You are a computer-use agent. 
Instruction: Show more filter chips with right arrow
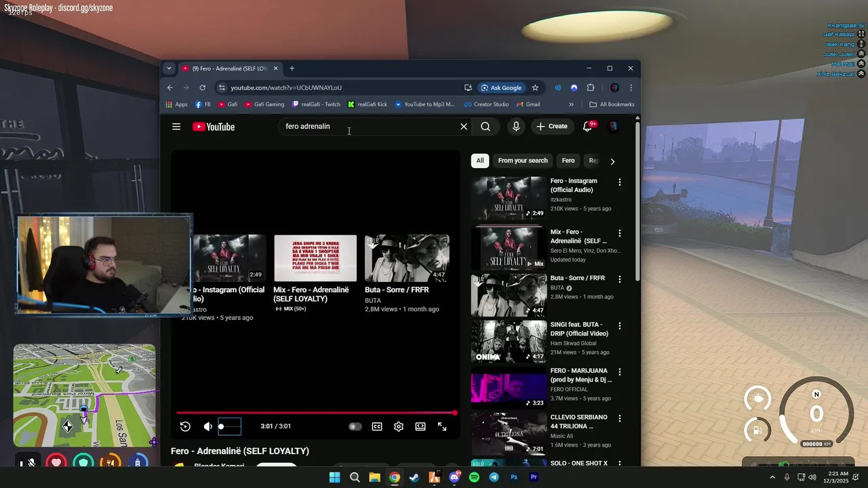click(x=612, y=161)
